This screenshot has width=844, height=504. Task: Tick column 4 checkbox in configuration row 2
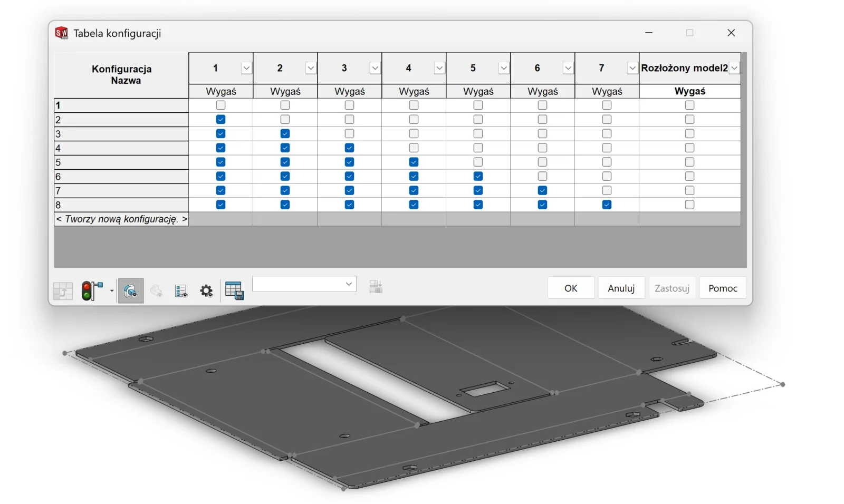pyautogui.click(x=414, y=120)
